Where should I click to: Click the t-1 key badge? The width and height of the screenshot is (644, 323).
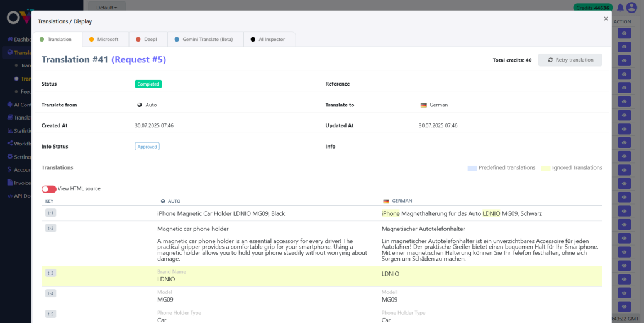[x=51, y=212]
